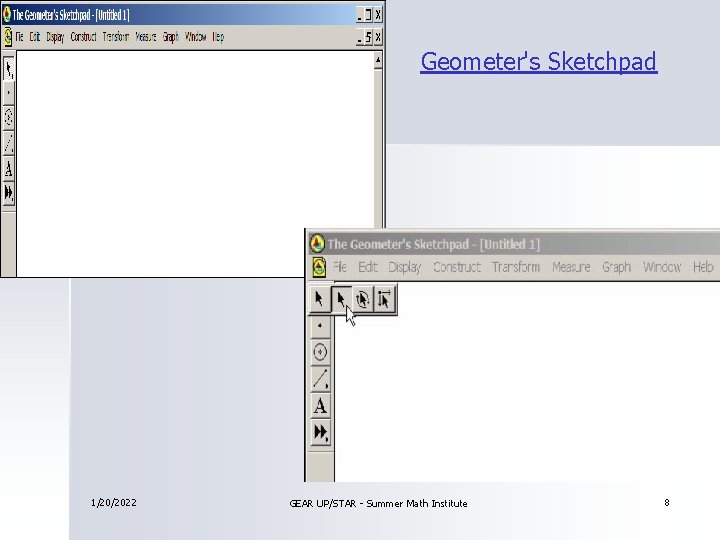Select the Arrow tool in the small Sketchpad window
Screen dimensions: 720x540
pyautogui.click(x=9, y=69)
